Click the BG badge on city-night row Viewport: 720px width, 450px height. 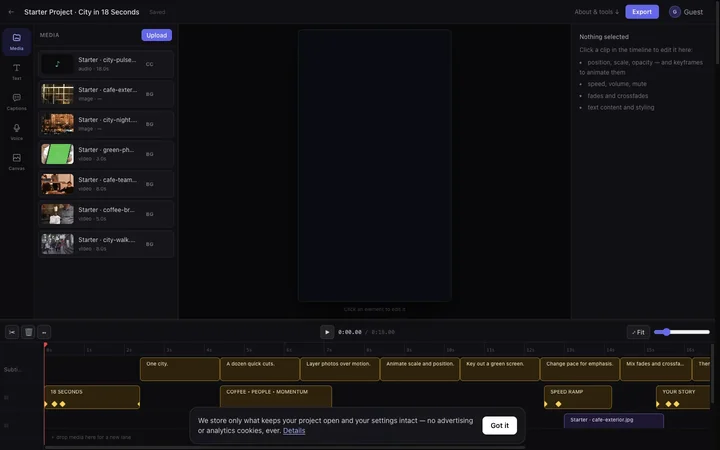coord(149,124)
